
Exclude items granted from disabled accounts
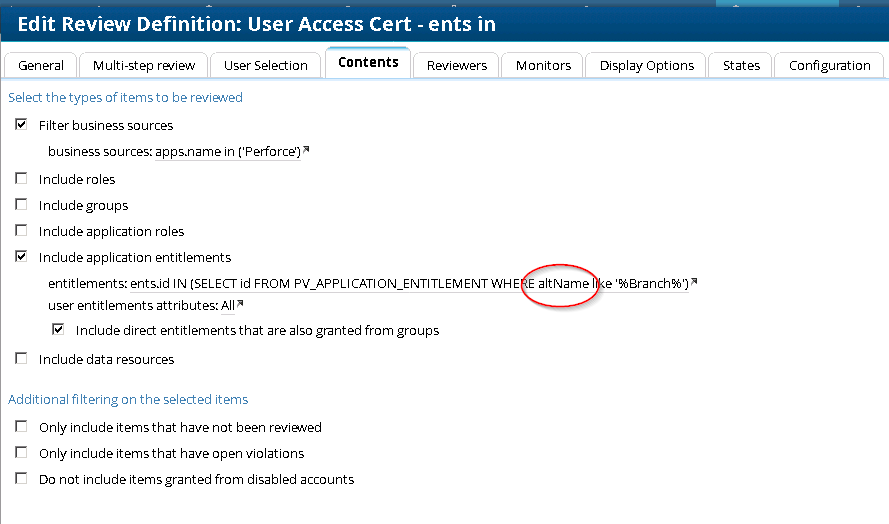22,479
